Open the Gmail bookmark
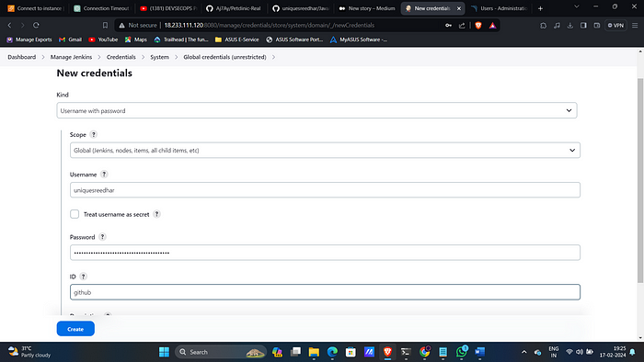Viewport: 644px width, 362px height. (x=70, y=40)
